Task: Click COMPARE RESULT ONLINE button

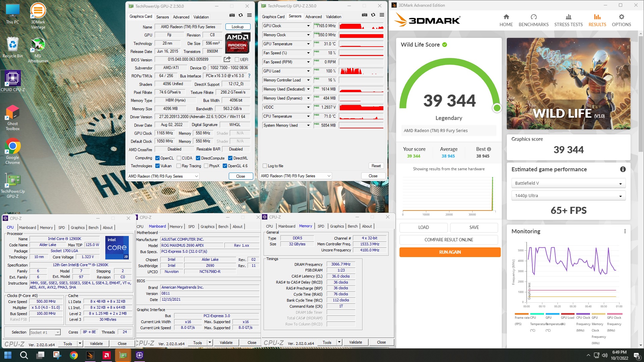Action: [x=449, y=240]
